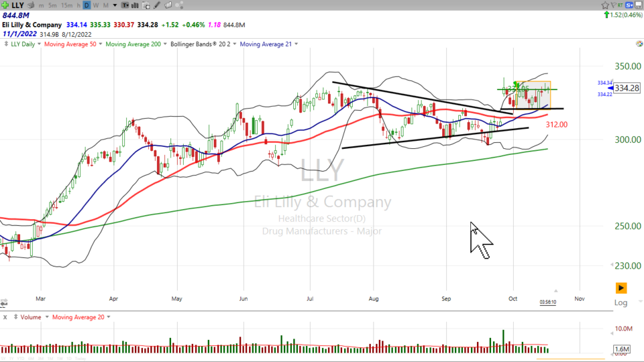
Task: Expand the Bollinger Bands 20 2 menu
Action: coord(199,44)
